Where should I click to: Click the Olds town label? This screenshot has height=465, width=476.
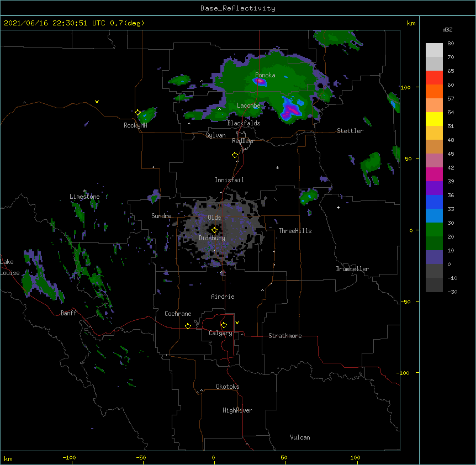click(x=214, y=218)
